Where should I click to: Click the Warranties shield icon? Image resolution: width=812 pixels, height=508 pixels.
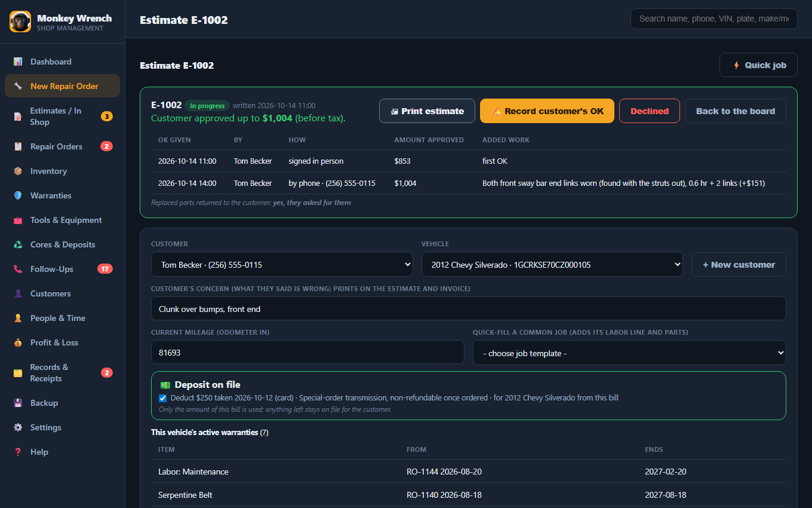(18, 195)
